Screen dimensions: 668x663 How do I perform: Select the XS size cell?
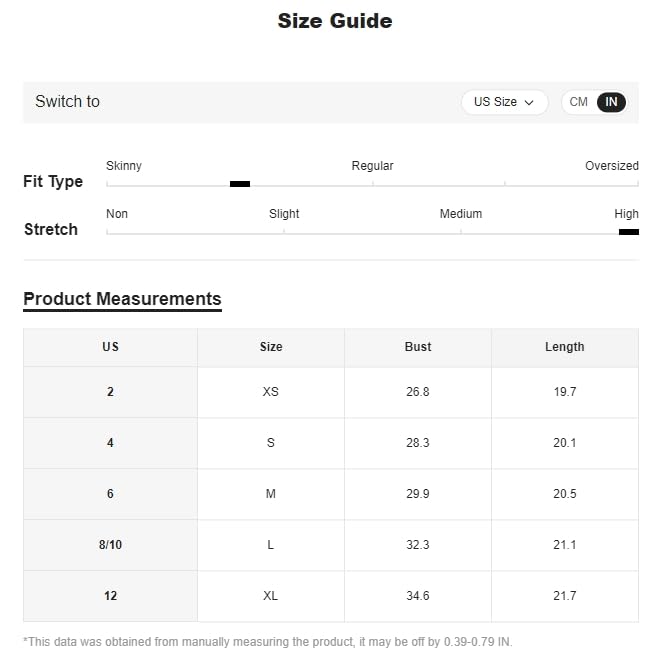271,392
